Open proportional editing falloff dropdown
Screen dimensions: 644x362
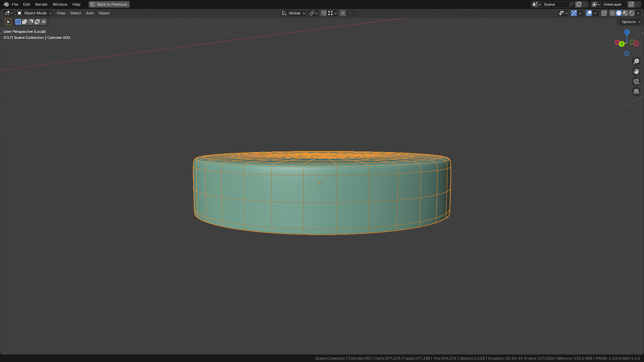point(352,13)
